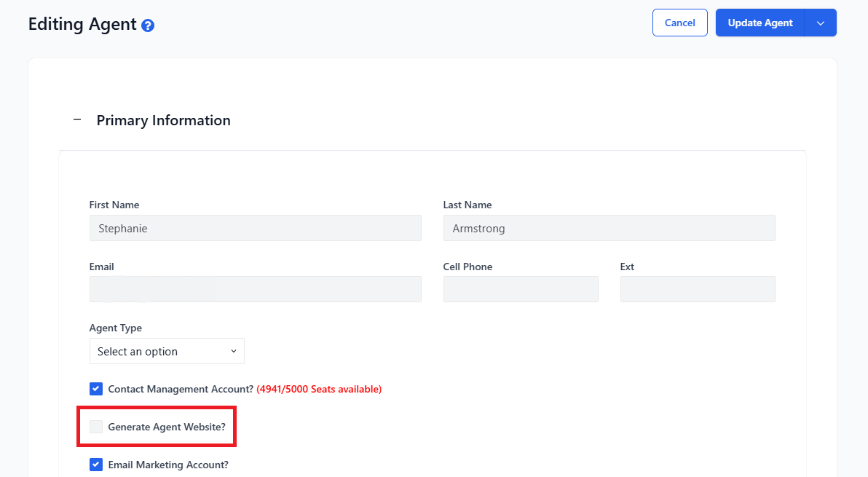Screen dimensions: 868x477
Task: Enable the Generate Agent Website checkbox
Action: [95, 426]
